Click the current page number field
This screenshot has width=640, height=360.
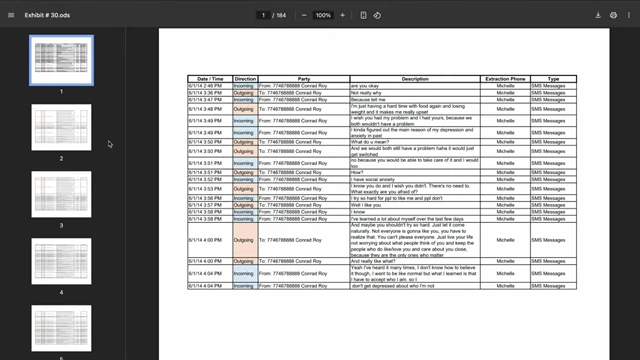pyautogui.click(x=263, y=15)
